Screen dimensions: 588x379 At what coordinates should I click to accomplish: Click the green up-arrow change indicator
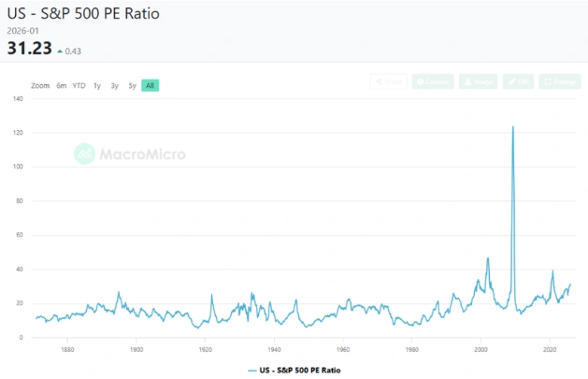pyautogui.click(x=61, y=51)
